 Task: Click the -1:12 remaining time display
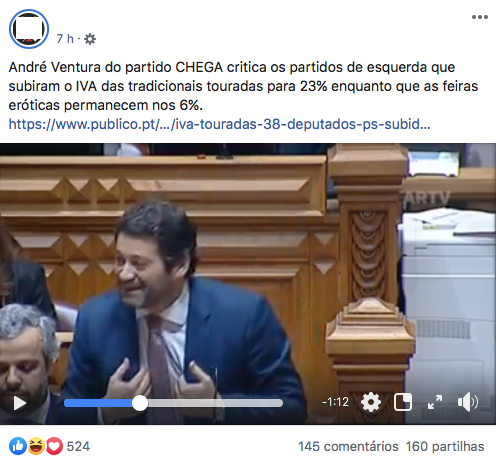[x=335, y=402]
